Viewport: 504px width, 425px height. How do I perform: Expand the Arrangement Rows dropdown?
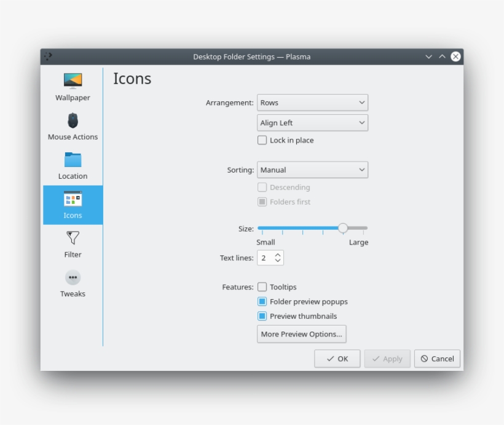pyautogui.click(x=312, y=103)
